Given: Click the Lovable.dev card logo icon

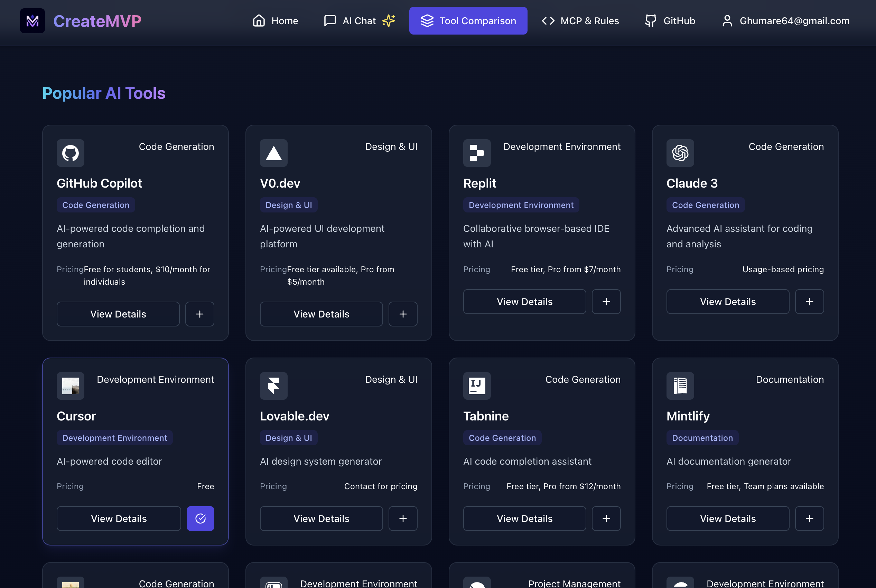Looking at the screenshot, I should (x=273, y=386).
